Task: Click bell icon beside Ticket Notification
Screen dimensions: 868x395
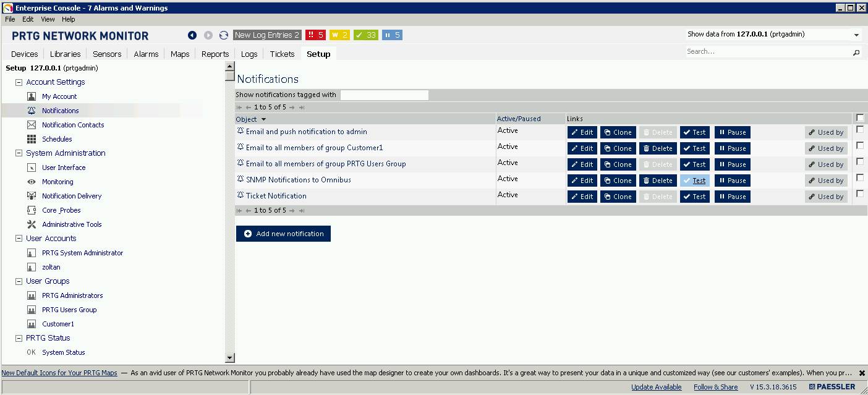Action: tap(240, 195)
